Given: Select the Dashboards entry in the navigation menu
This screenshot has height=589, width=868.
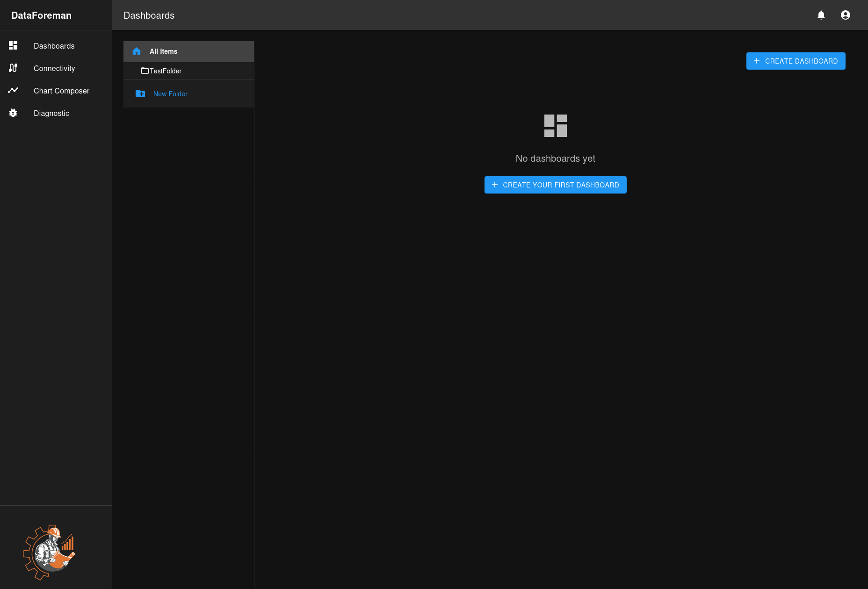Looking at the screenshot, I should point(54,46).
